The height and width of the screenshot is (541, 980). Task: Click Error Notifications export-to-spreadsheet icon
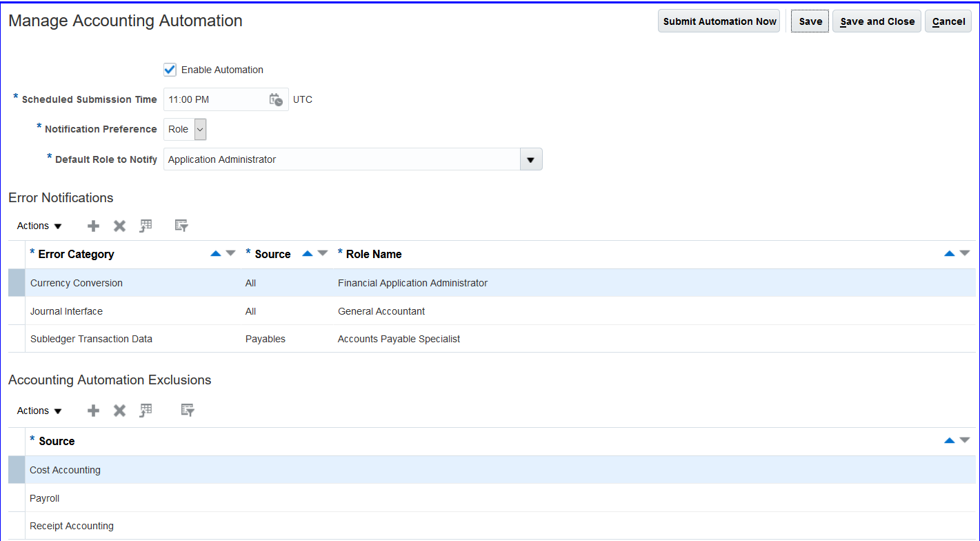coord(146,225)
